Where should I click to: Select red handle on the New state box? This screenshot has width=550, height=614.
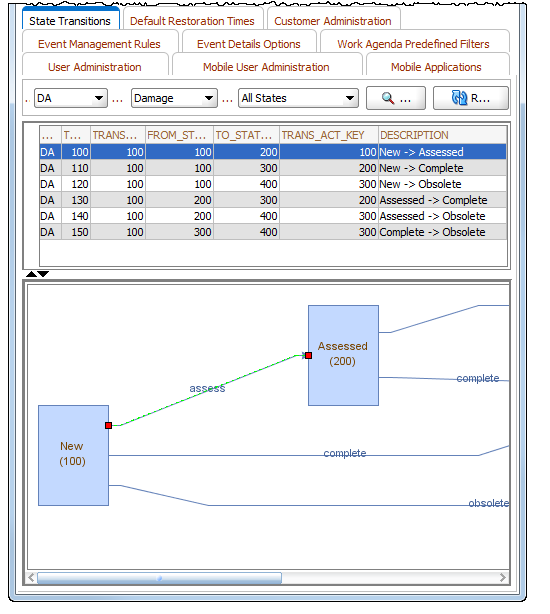(108, 425)
